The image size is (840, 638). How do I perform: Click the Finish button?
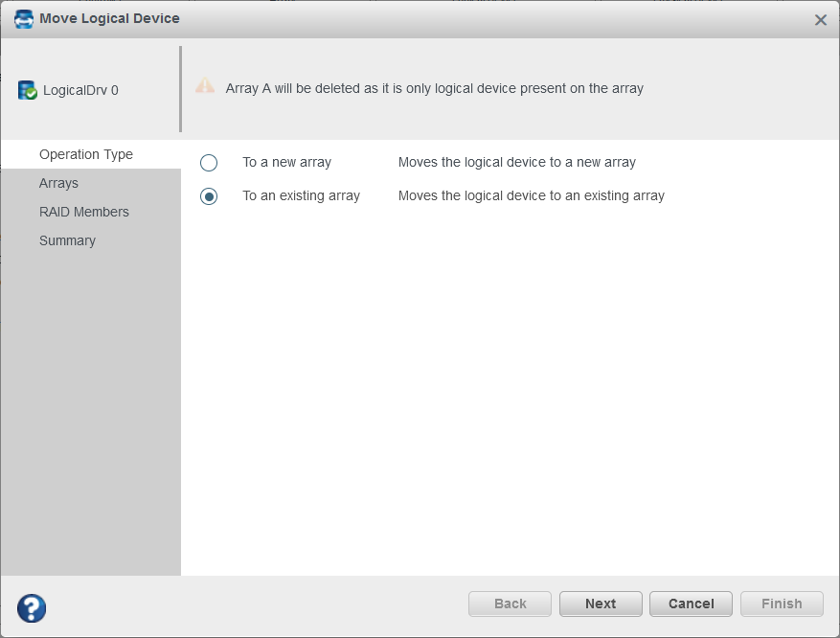point(781,604)
